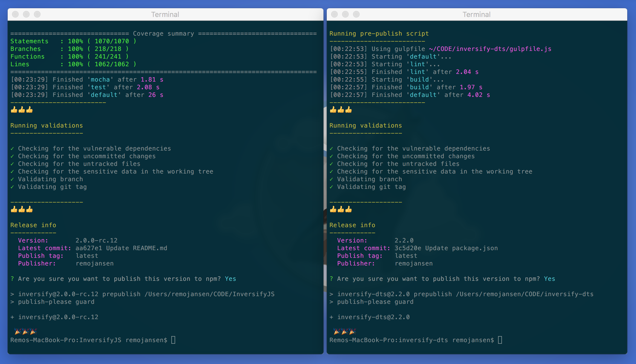Click the 'Running pre-publish script' heading
636x364 pixels.
379,34
